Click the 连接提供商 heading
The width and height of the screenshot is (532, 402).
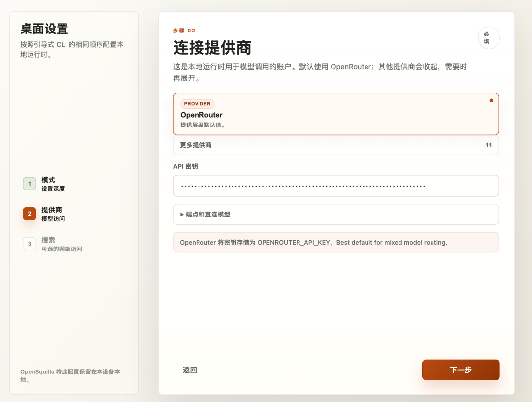pyautogui.click(x=212, y=47)
